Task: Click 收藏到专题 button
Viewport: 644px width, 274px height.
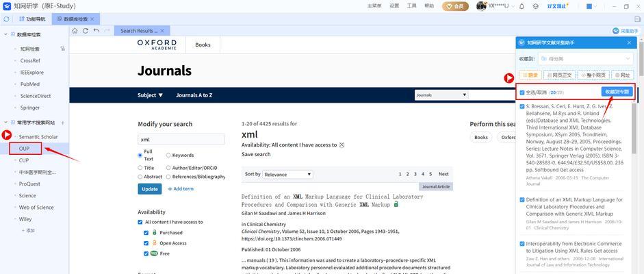Action: 617,92
